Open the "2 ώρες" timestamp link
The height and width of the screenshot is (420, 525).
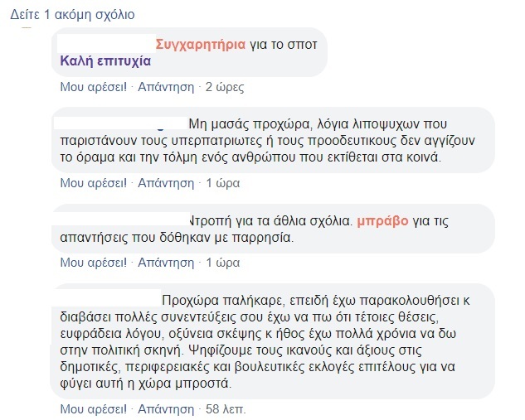225,85
